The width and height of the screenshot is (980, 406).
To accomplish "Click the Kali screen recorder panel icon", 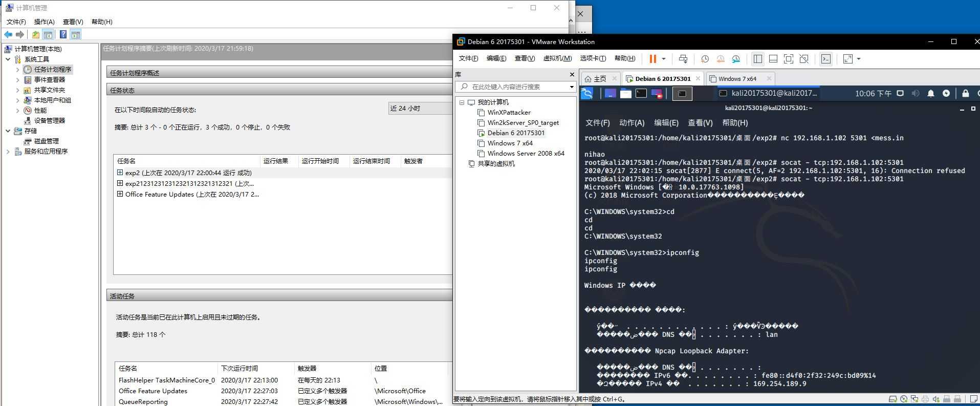I will click(x=657, y=93).
